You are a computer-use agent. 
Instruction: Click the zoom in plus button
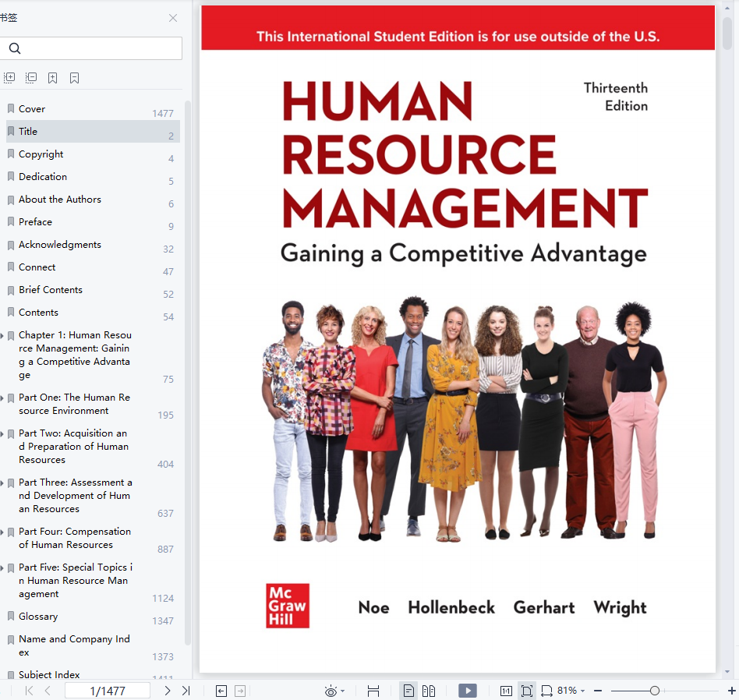732,691
